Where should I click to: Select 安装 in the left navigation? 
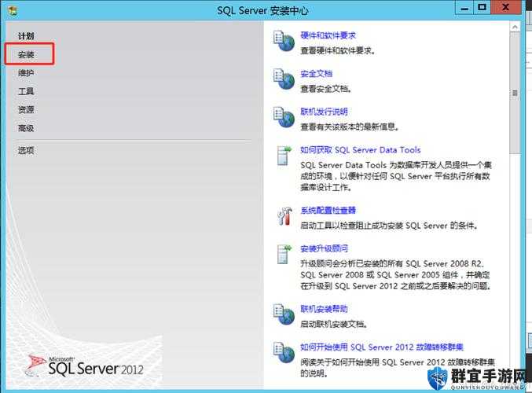tap(26, 54)
